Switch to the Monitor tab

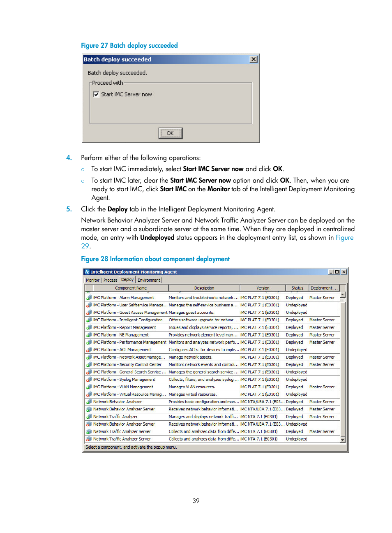click(x=92, y=280)
